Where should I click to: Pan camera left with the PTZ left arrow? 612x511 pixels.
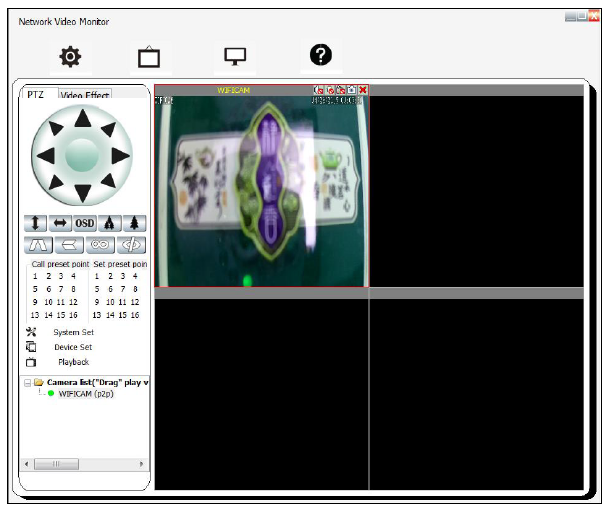tap(46, 156)
